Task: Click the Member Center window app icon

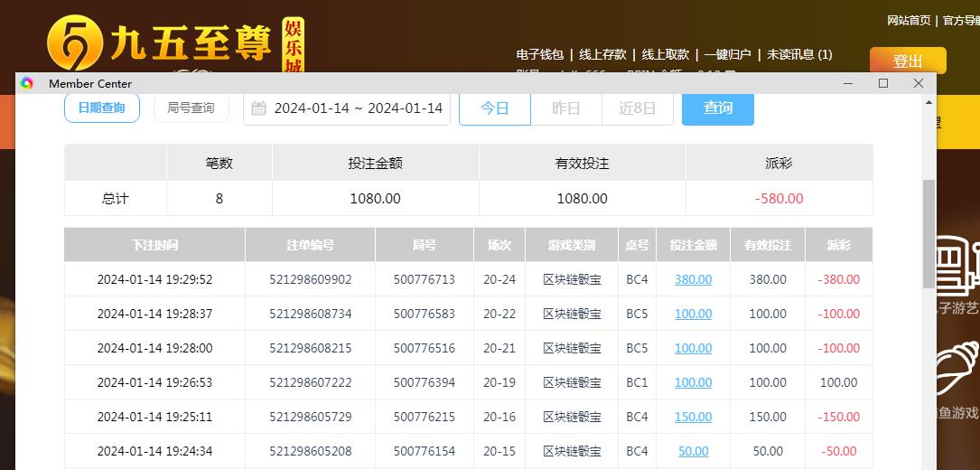Action: (x=27, y=83)
